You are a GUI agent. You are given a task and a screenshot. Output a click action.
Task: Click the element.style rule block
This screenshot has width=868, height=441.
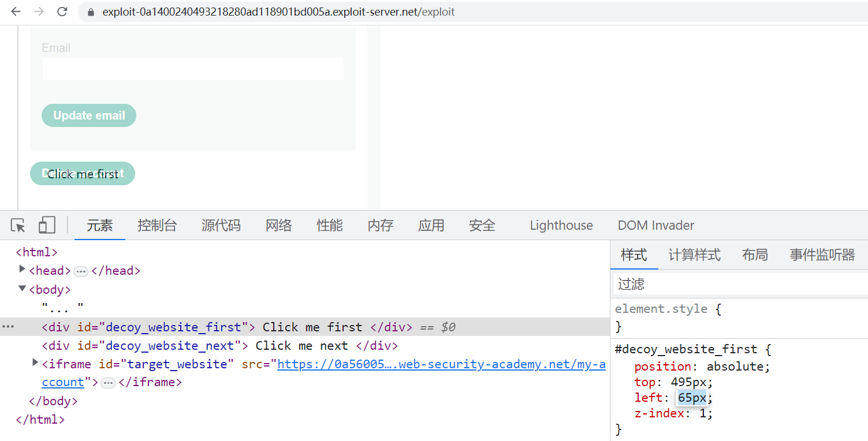tap(739, 317)
